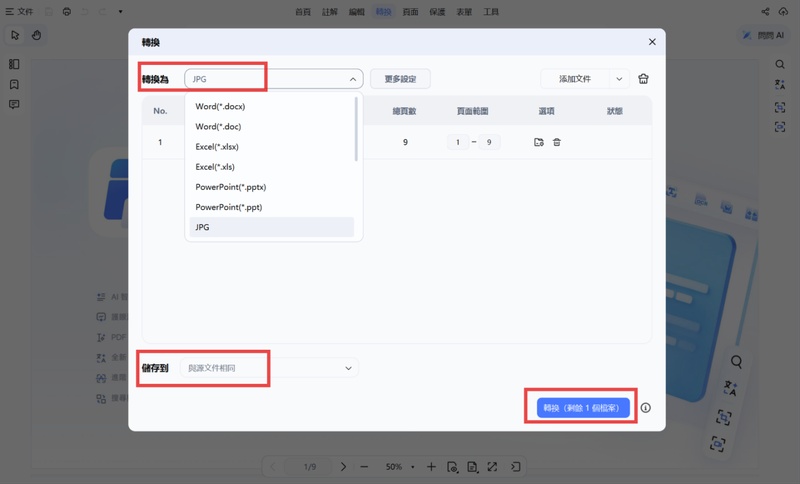This screenshot has height=484, width=800.
Task: Select the arrow selection tool
Action: click(x=15, y=35)
